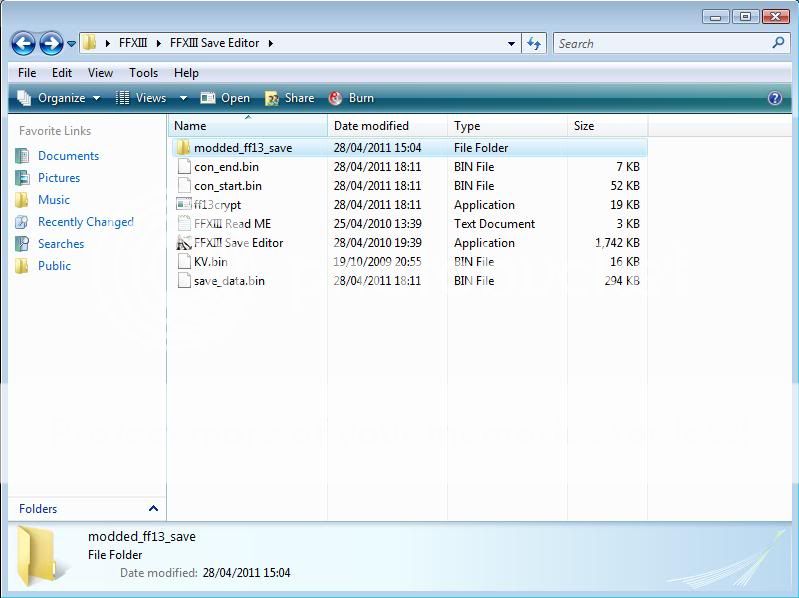Screen dimensions: 799x598
Task: Click the modded_ff13_save folder icon
Action: (183, 148)
